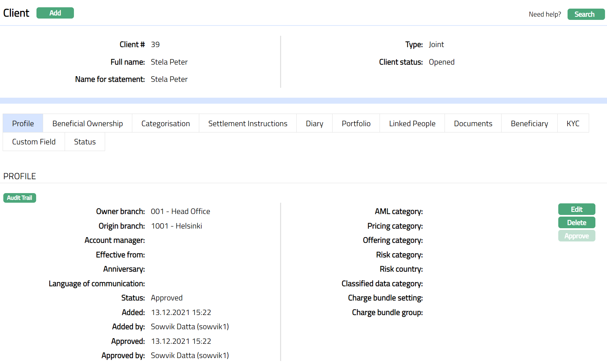The height and width of the screenshot is (364, 607).
Task: Select the Profile tab
Action: coord(23,124)
